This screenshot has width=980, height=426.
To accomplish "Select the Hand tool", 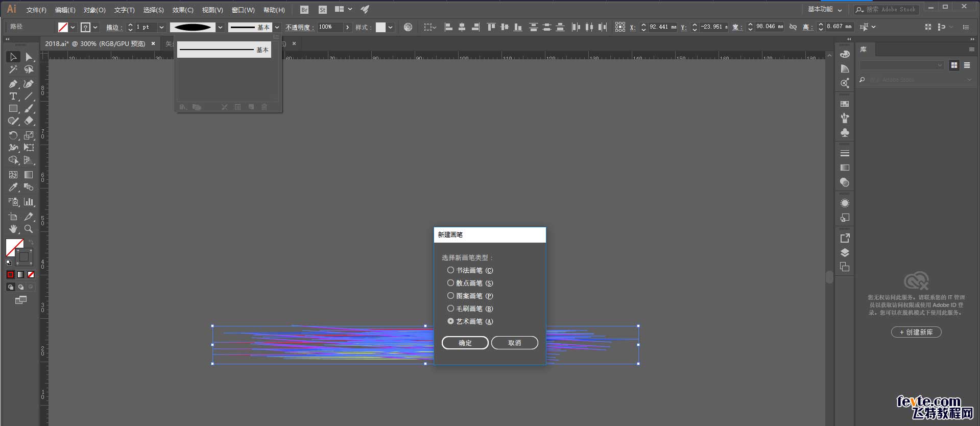I will click(x=13, y=229).
